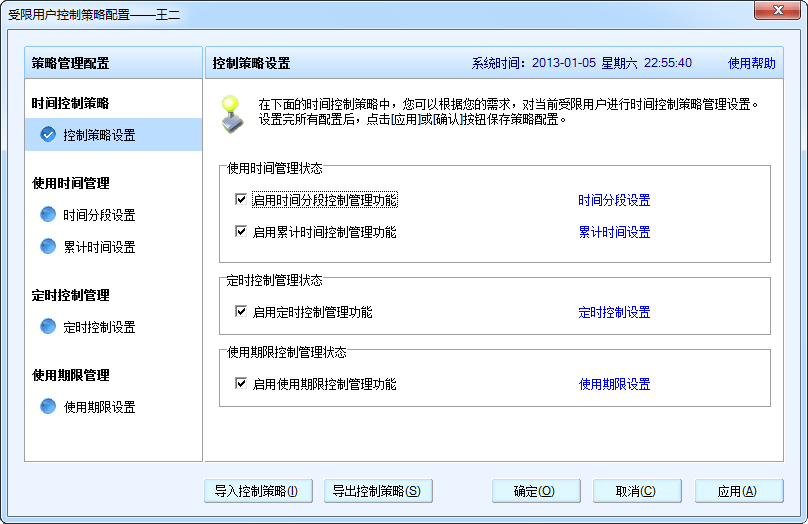Click the 导入控制策略(I) button

coord(257,491)
